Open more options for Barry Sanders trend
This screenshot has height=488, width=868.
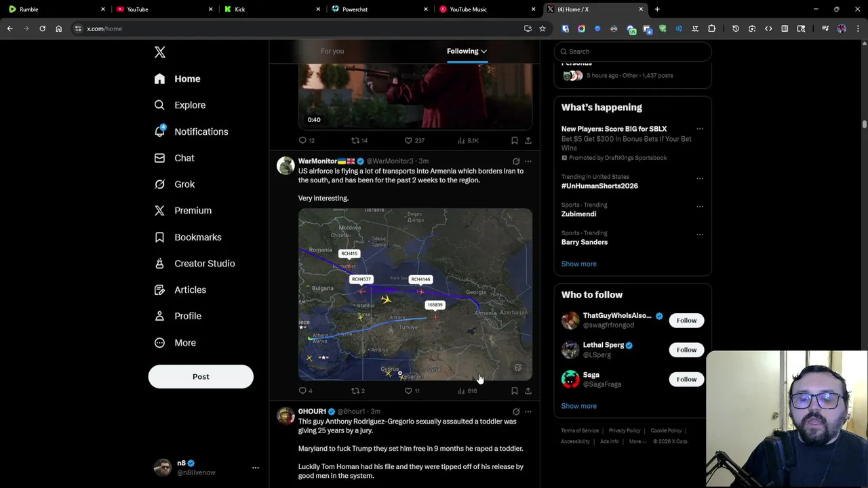tap(700, 235)
